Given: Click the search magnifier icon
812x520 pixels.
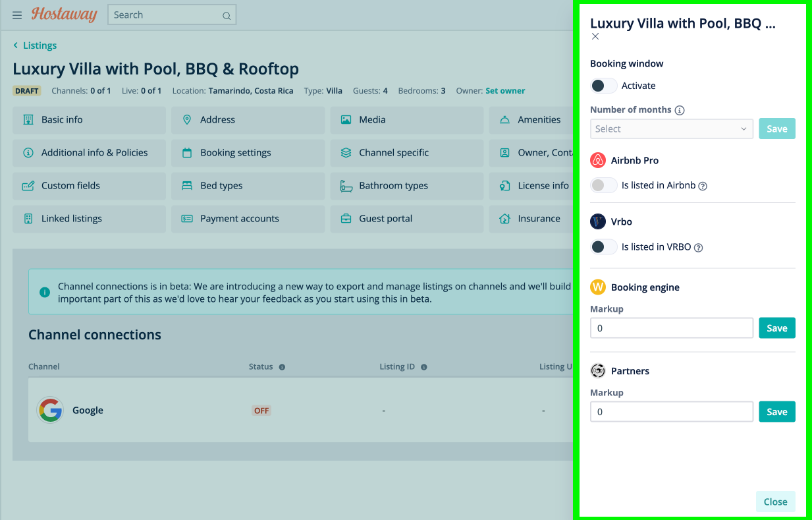Looking at the screenshot, I should point(227,16).
